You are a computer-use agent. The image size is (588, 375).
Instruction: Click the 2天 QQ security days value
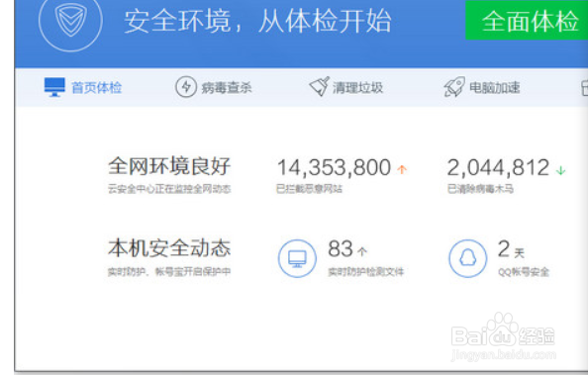point(511,249)
